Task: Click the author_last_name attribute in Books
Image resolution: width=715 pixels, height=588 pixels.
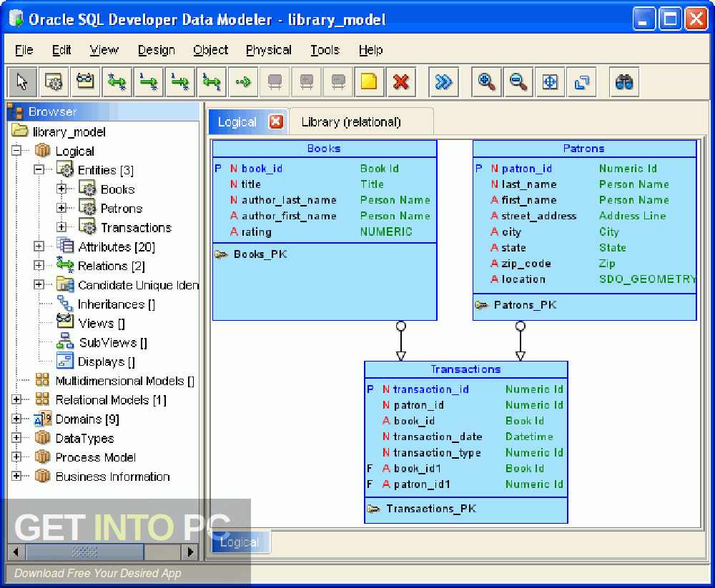Action: click(289, 200)
